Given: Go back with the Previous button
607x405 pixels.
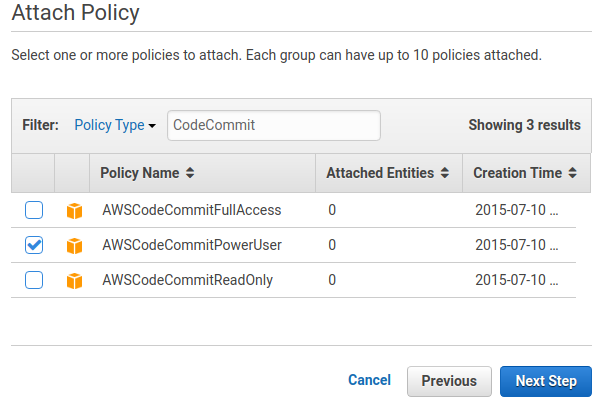Looking at the screenshot, I should 449,381.
